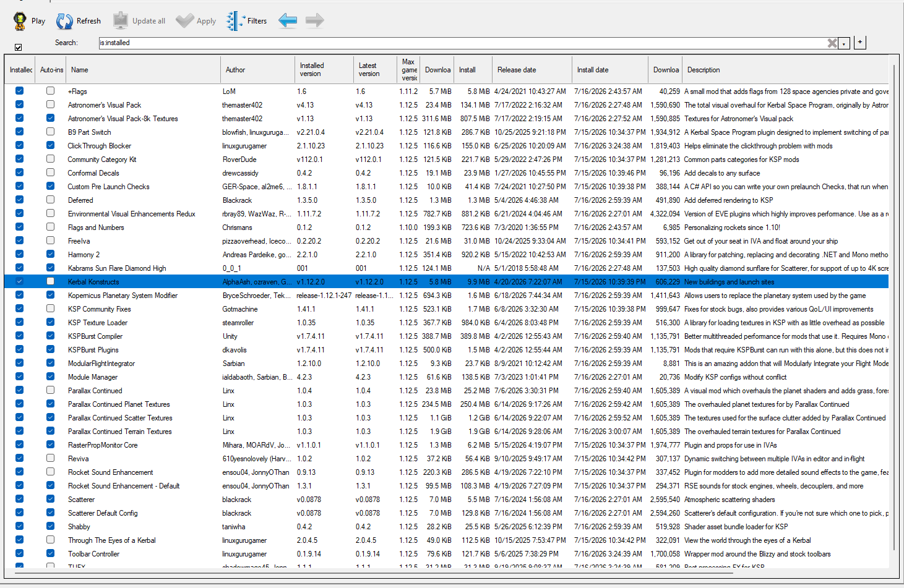Check Auto-installed for Conformal Decals
Viewport: 904px width, 588px height.
50,173
